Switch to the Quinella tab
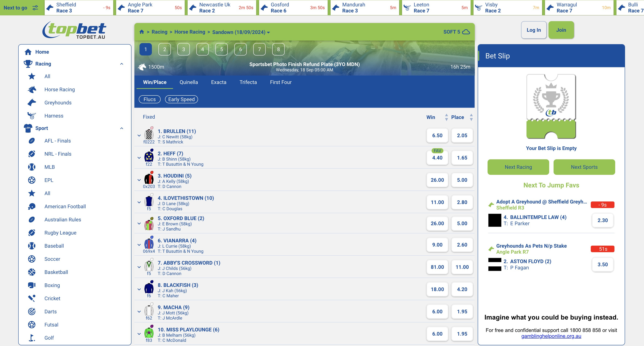This screenshot has height=346, width=644. [x=189, y=82]
